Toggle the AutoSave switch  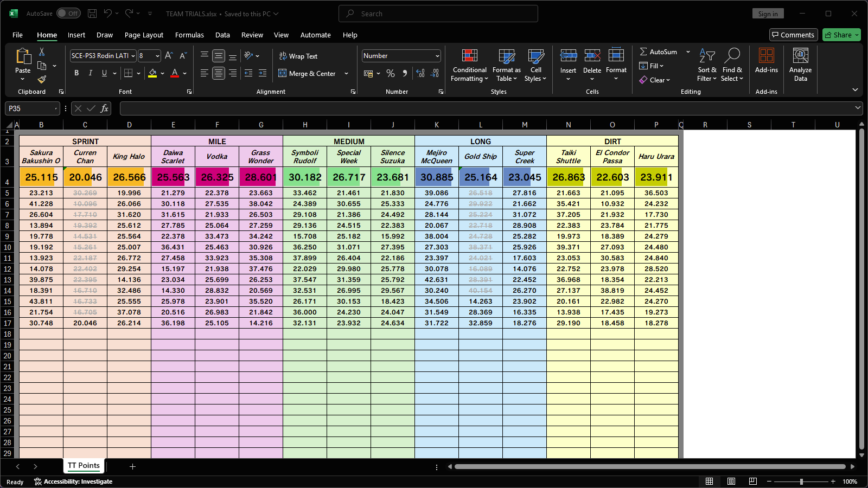tap(68, 14)
